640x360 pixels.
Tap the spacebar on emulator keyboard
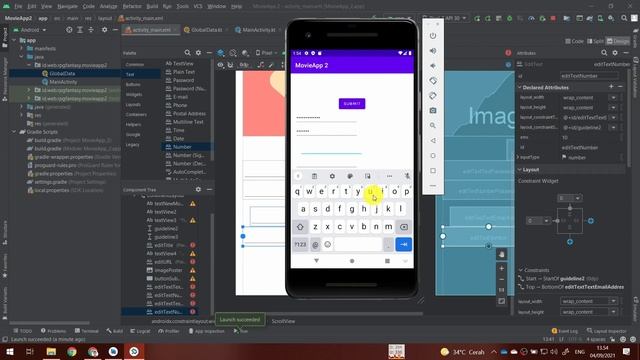pyautogui.click(x=358, y=244)
